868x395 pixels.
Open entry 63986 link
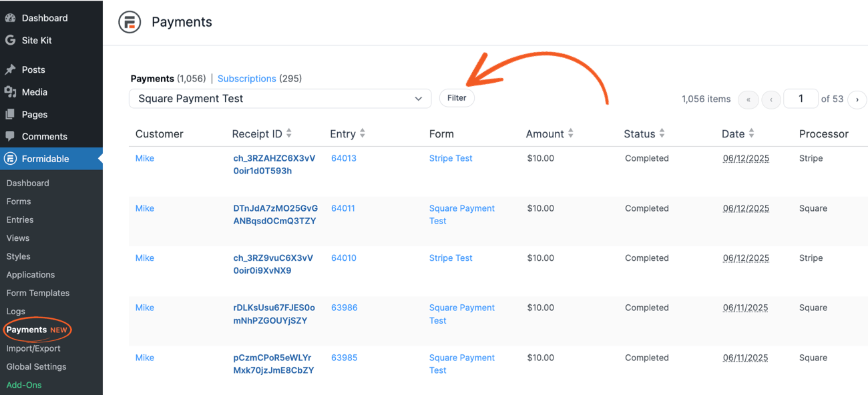pos(345,308)
